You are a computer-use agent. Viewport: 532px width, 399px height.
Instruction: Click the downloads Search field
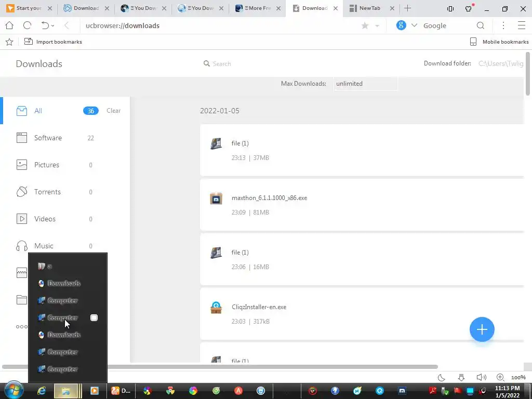coord(222,64)
